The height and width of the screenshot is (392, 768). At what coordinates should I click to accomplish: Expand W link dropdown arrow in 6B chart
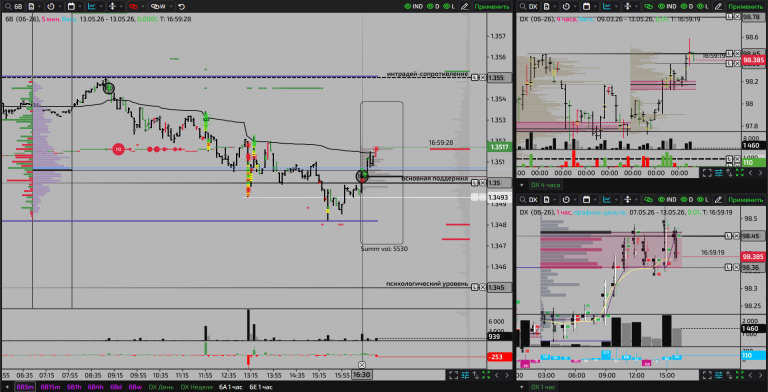click(171, 6)
